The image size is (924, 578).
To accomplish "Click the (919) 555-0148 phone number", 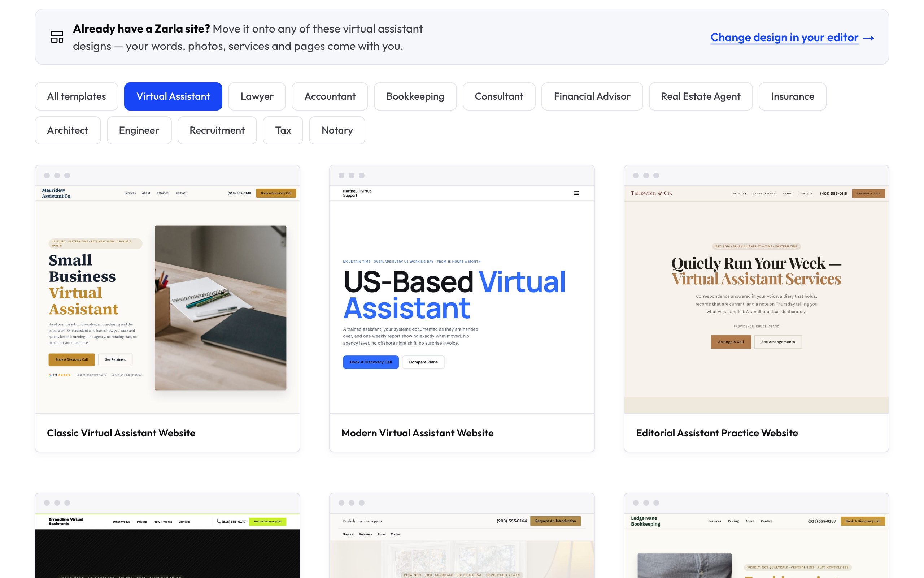I will tap(239, 193).
